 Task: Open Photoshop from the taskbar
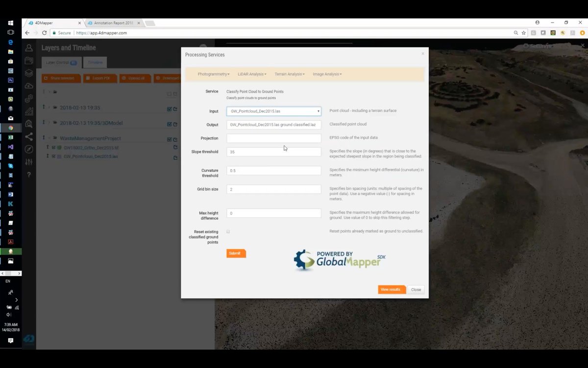click(10, 80)
